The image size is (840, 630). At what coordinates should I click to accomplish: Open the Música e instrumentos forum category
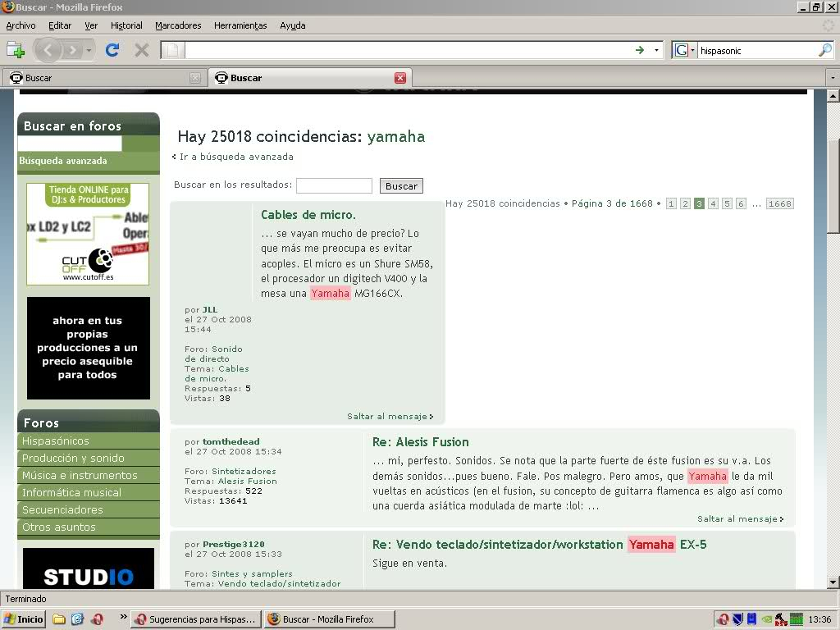89,475
